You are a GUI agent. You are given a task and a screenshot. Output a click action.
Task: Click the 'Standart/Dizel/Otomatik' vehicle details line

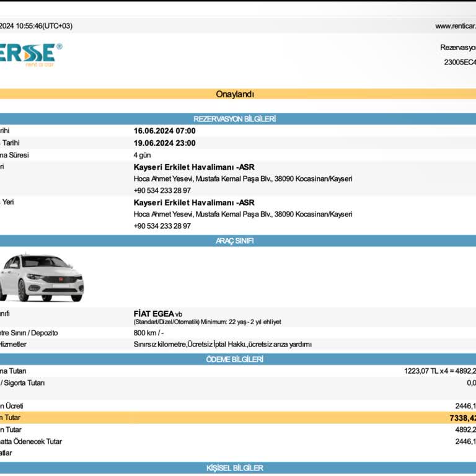(x=208, y=322)
